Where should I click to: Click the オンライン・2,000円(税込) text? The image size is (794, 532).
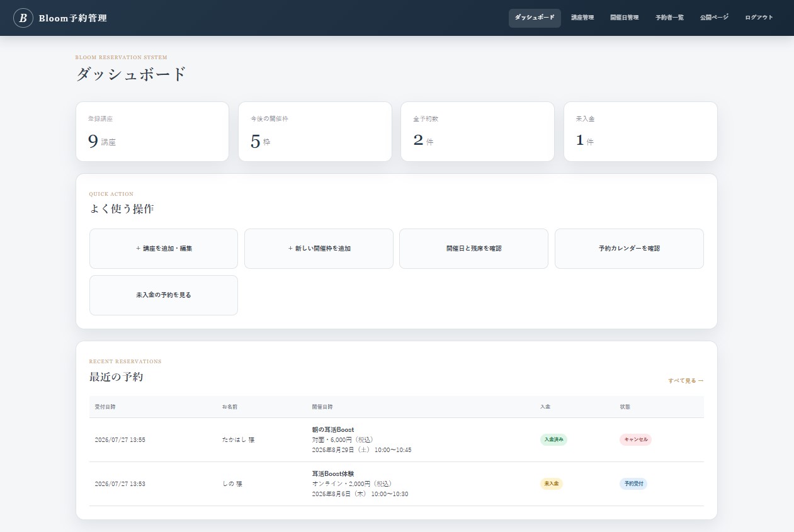(353, 484)
